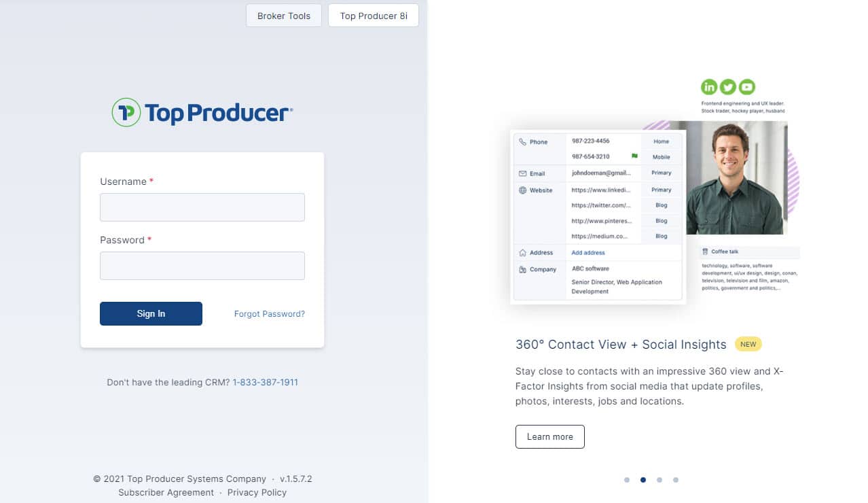Click the email envelope icon in contact card

point(522,173)
